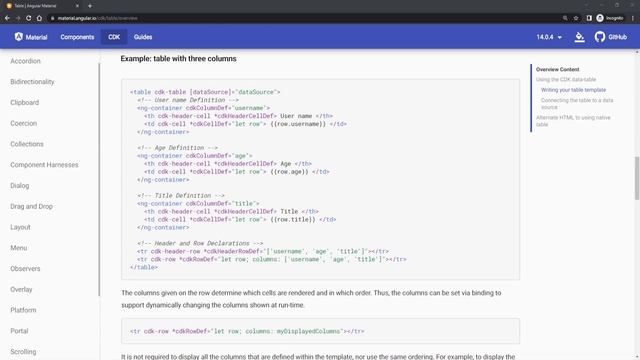Close the Table Angular Material tab
The height and width of the screenshot is (360, 640).
[x=77, y=6]
